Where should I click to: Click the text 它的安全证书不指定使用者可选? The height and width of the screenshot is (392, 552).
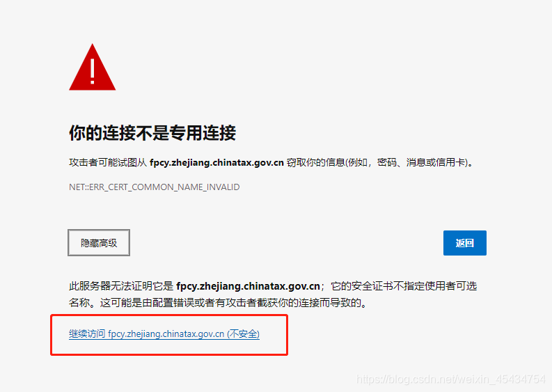[404, 286]
